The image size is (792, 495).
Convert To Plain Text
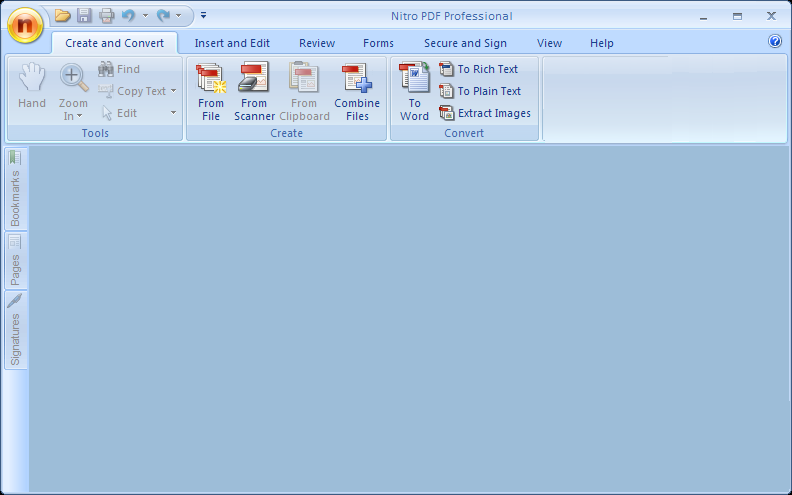click(x=480, y=91)
